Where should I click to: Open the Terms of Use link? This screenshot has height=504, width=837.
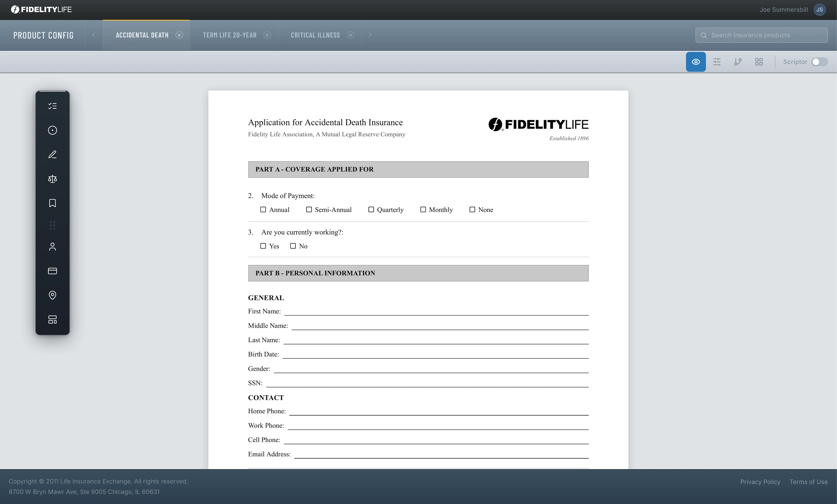(809, 481)
